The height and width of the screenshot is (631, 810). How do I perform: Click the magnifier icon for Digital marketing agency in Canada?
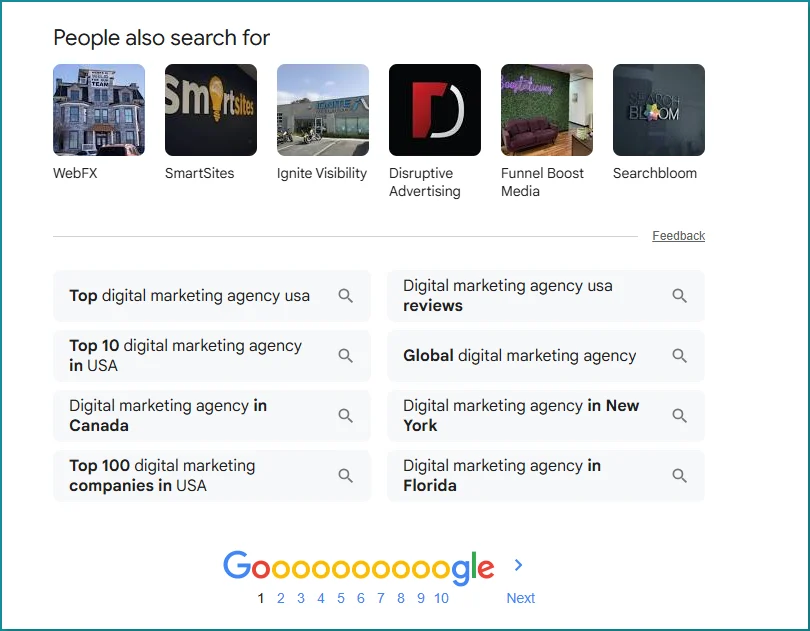(346, 416)
